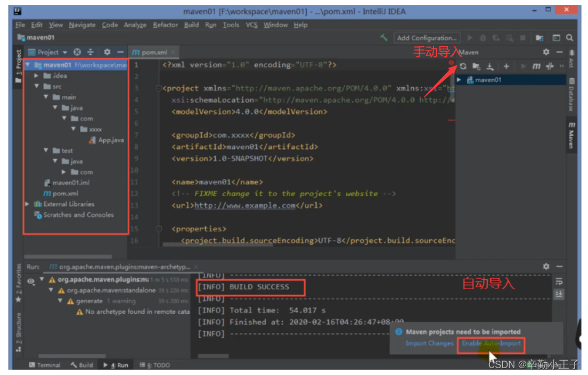Hide the Run tool window

pos(559,266)
